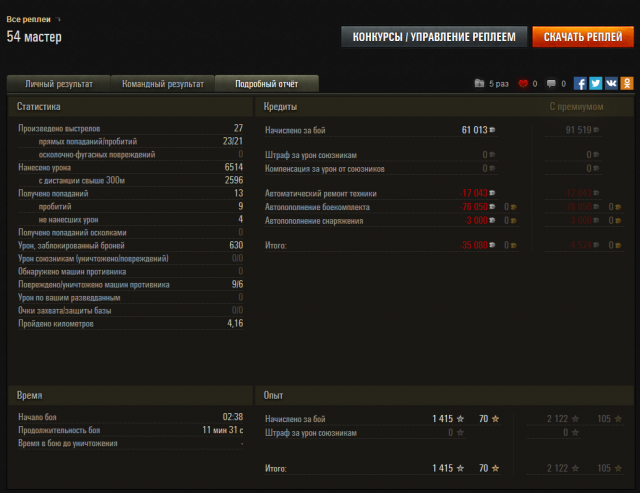Select the Подробный отчёт tab
Image resolution: width=640 pixels, height=493 pixels.
coord(268,84)
